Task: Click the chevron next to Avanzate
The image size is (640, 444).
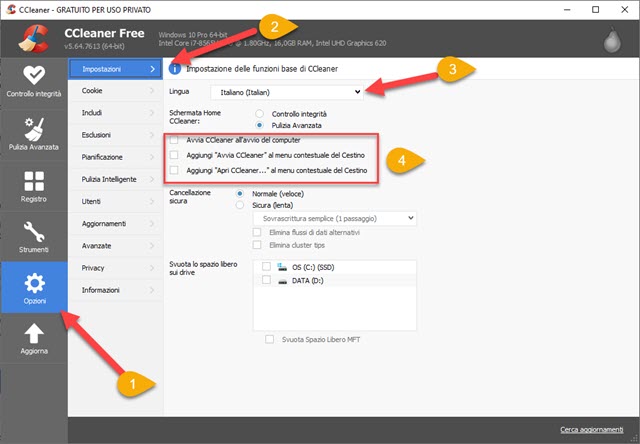Action: (152, 246)
